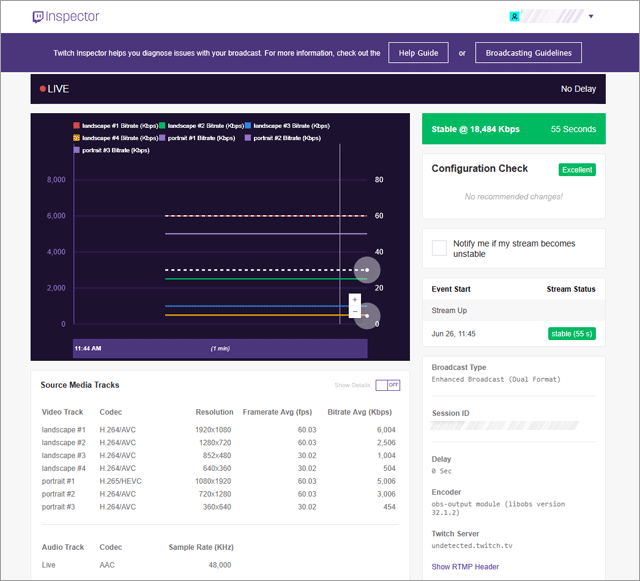Image resolution: width=640 pixels, height=581 pixels.
Task: Toggle portrait #1 Bitrate legend swatch
Action: (x=162, y=138)
